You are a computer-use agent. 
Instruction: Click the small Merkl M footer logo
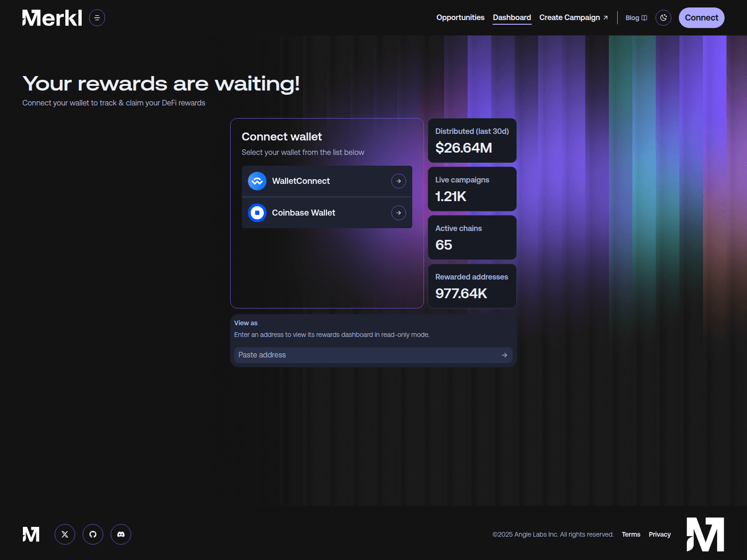click(31, 534)
